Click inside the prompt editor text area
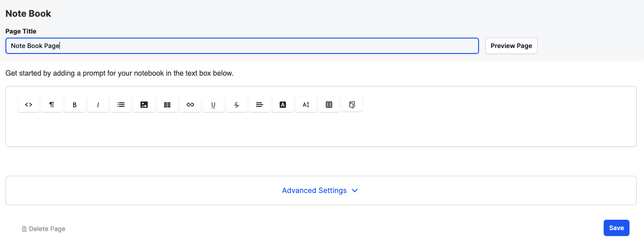 tap(321, 129)
